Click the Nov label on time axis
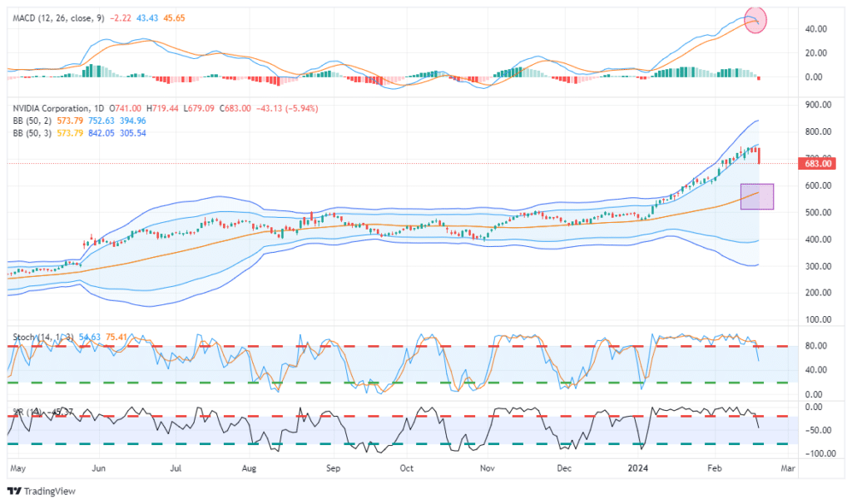 pyautogui.click(x=488, y=468)
